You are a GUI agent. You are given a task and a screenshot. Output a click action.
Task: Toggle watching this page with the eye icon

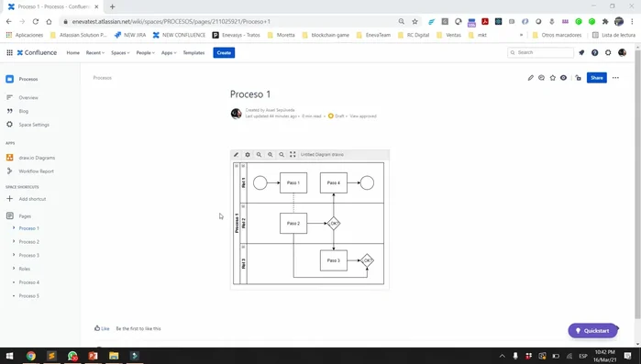(x=563, y=78)
